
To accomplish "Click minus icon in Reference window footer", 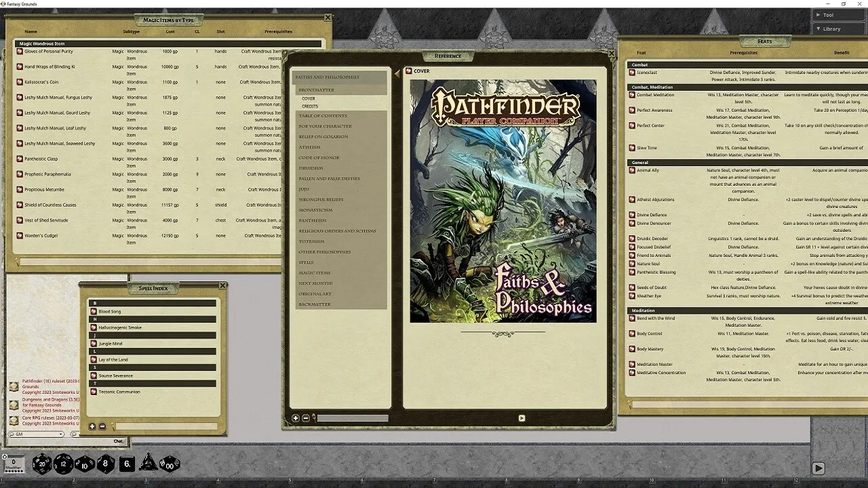I will click(x=306, y=418).
